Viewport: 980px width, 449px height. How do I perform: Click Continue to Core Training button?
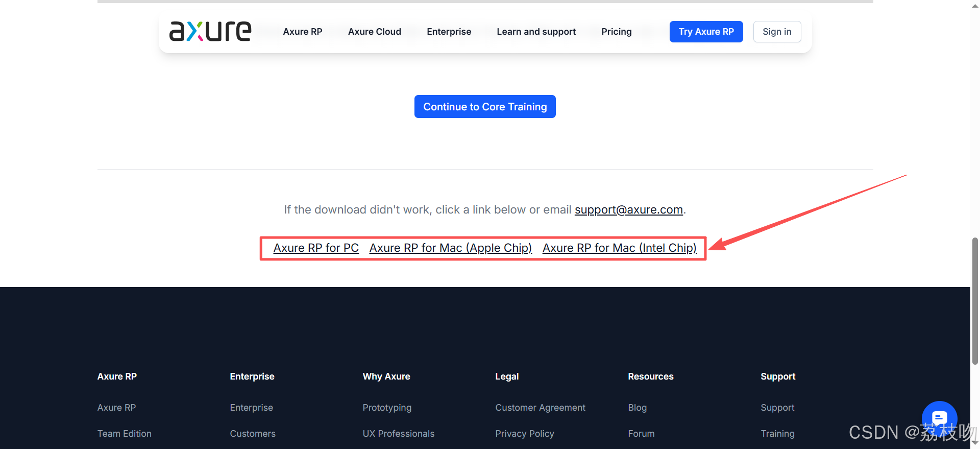click(485, 107)
